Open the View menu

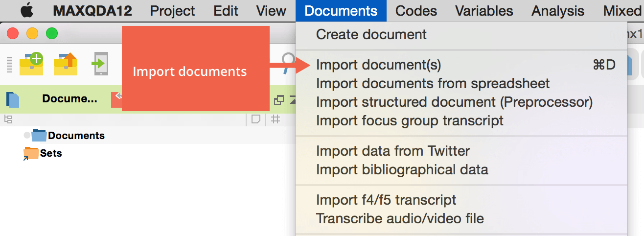click(x=271, y=11)
